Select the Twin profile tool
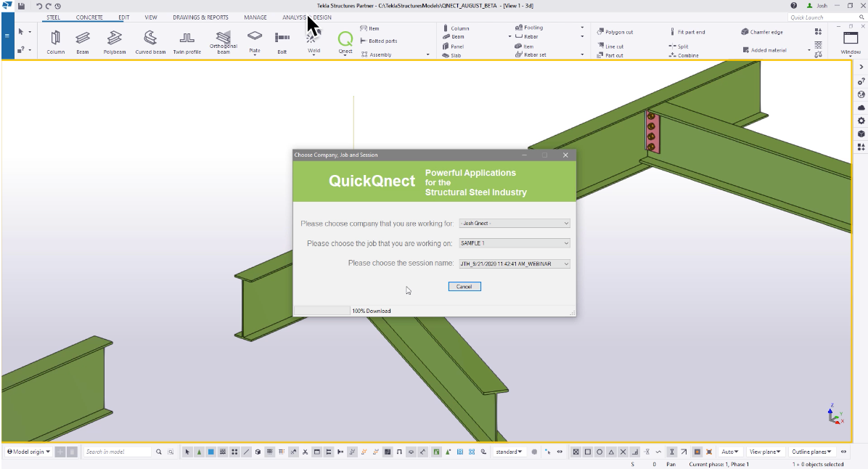The height and width of the screenshot is (469, 868). [187, 40]
